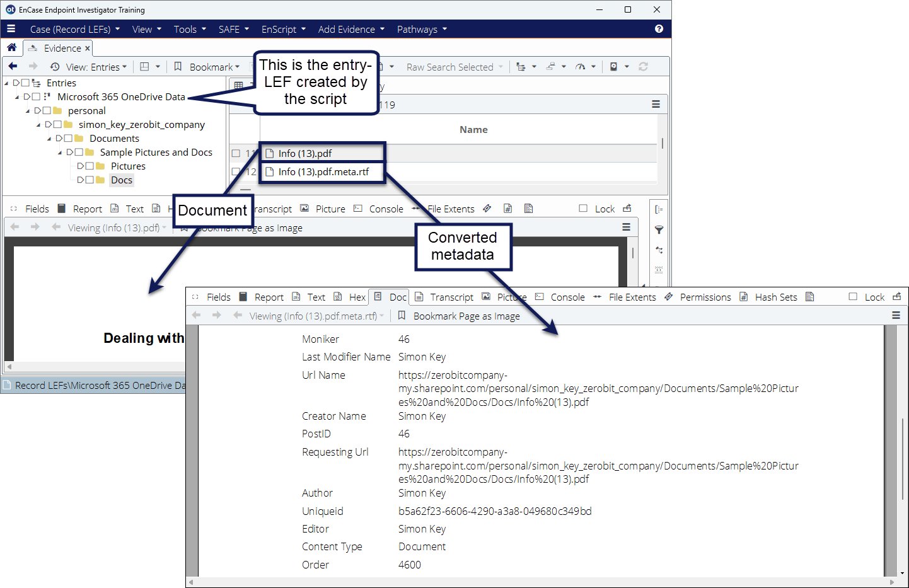The width and height of the screenshot is (909, 588).
Task: Click the document icon after Hash Sets tab
Action: click(810, 297)
